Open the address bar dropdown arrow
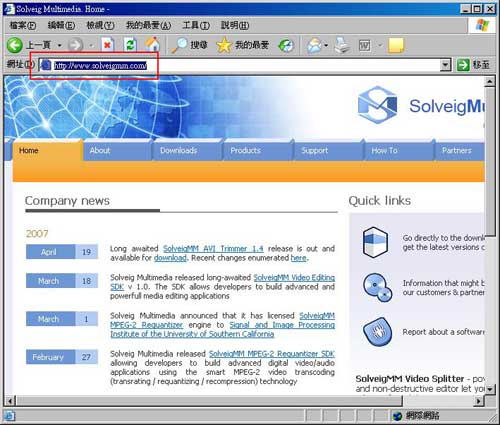Viewport: 500px width, 425px height. click(445, 65)
